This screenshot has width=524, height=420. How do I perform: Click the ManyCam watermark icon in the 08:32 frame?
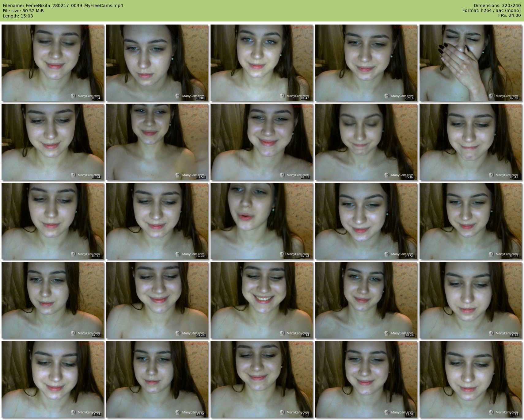491,254
